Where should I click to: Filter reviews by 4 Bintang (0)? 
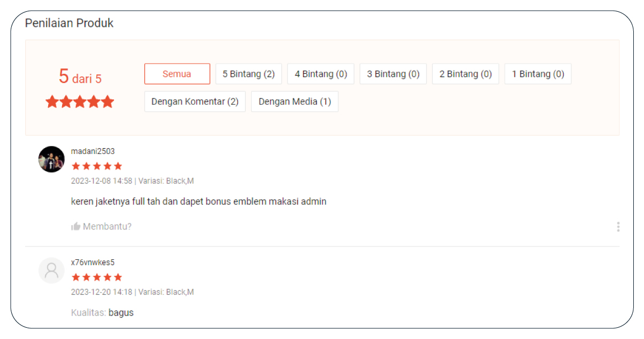click(x=321, y=74)
